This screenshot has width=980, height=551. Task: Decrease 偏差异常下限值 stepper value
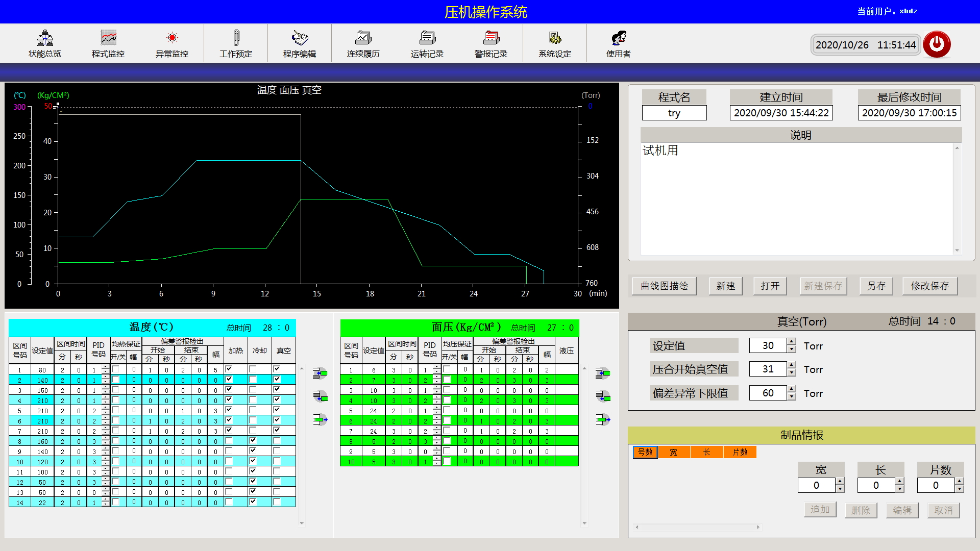click(792, 397)
